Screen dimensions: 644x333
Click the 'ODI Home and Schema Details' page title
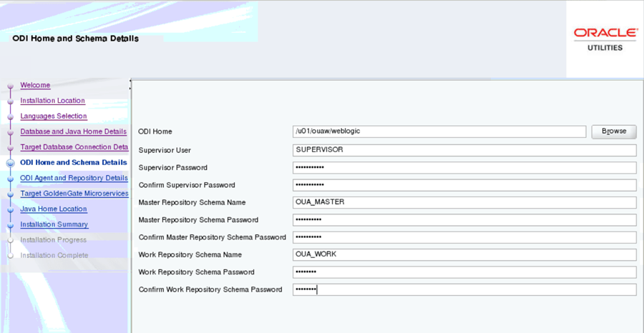(x=76, y=39)
